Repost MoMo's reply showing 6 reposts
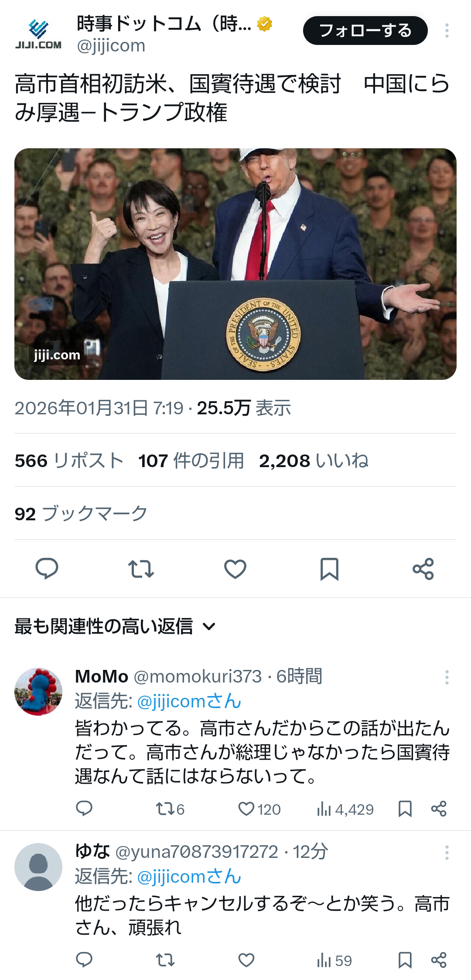Screen dimensions: 471x980 [x=170, y=809]
